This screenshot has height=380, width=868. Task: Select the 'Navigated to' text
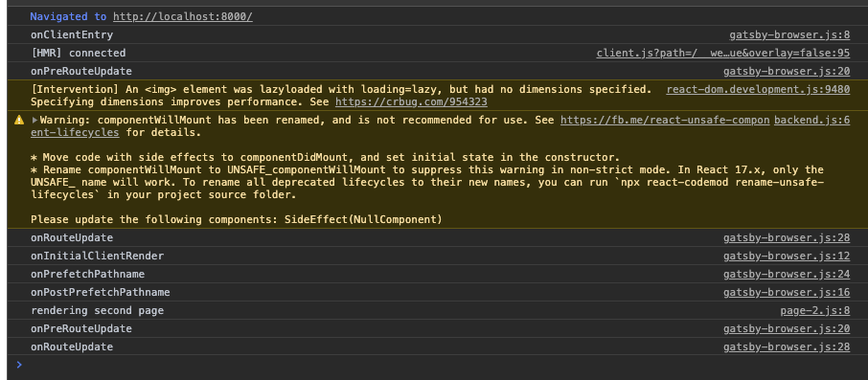[68, 16]
